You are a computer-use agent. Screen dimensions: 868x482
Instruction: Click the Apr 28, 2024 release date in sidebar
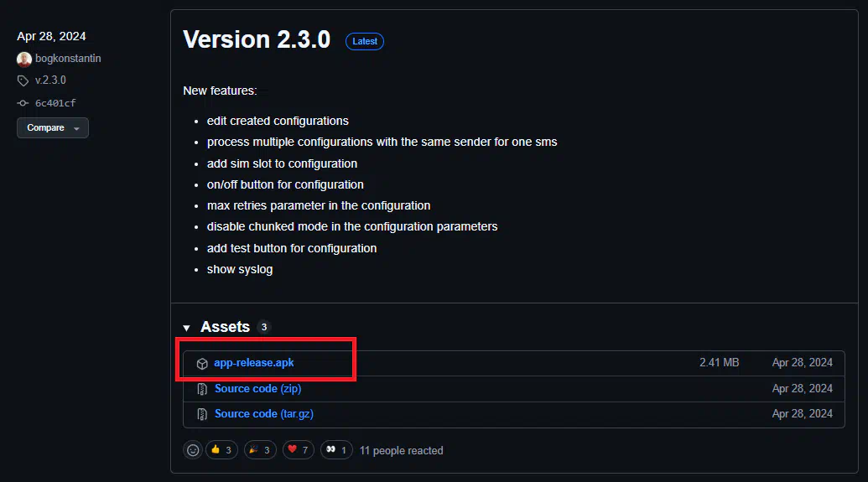tap(51, 37)
